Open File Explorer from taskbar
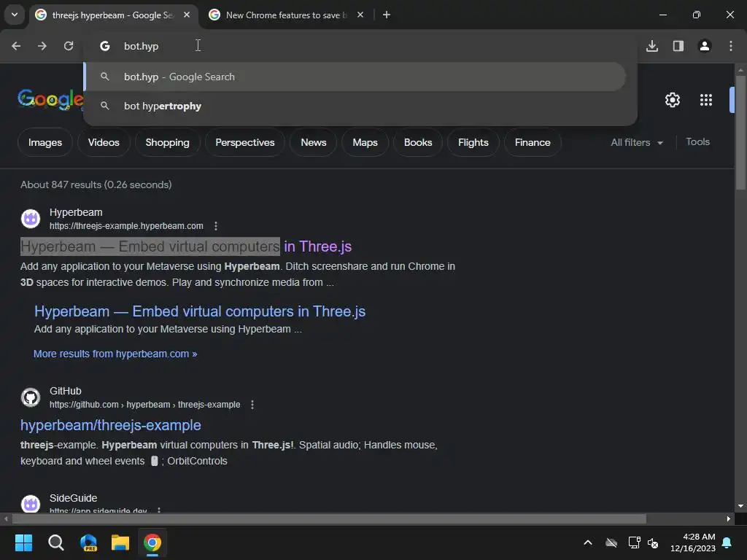Viewport: 747px width, 560px height. pyautogui.click(x=120, y=542)
